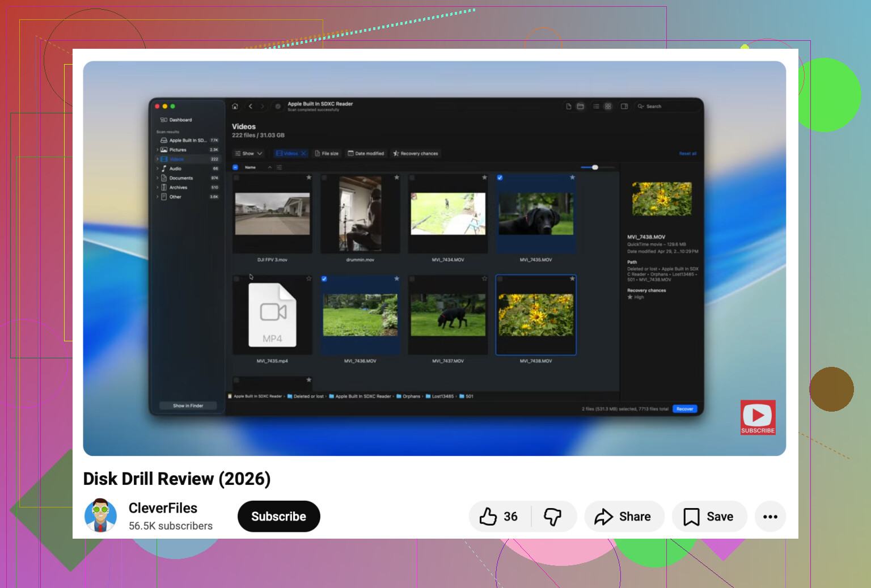Click star icon on drummin.mov

(397, 177)
